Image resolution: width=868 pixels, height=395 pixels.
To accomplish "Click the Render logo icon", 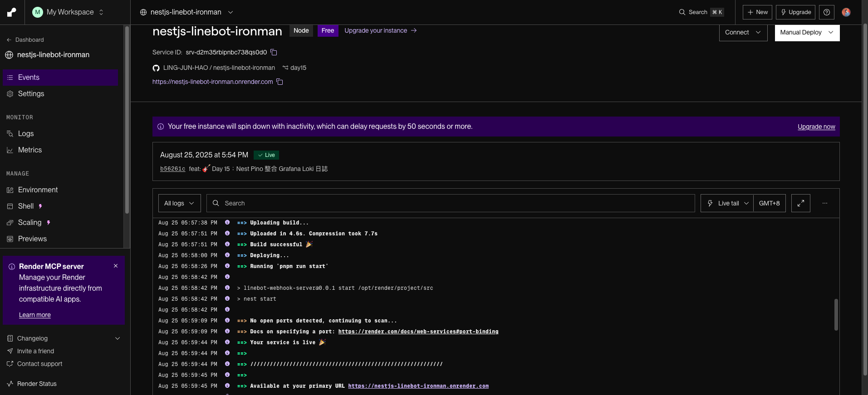I will [12, 12].
